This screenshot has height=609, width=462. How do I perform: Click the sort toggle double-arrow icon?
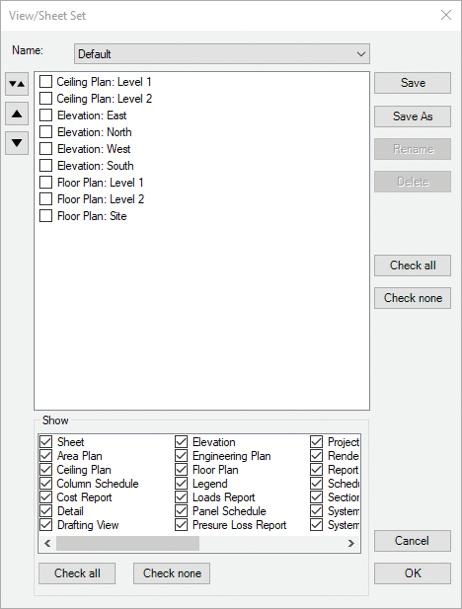pyautogui.click(x=17, y=84)
